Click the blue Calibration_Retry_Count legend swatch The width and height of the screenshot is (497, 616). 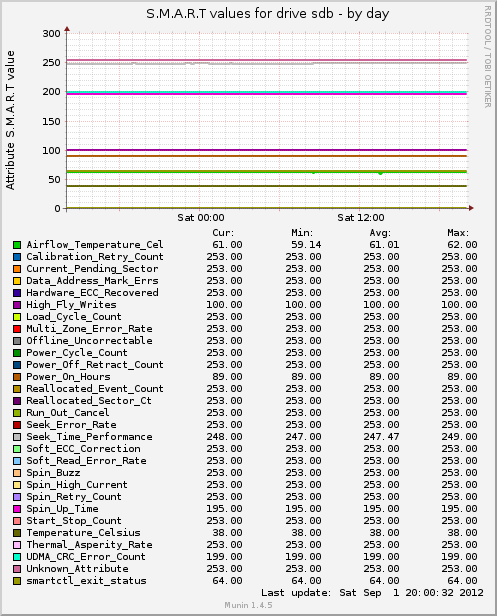coord(17,257)
